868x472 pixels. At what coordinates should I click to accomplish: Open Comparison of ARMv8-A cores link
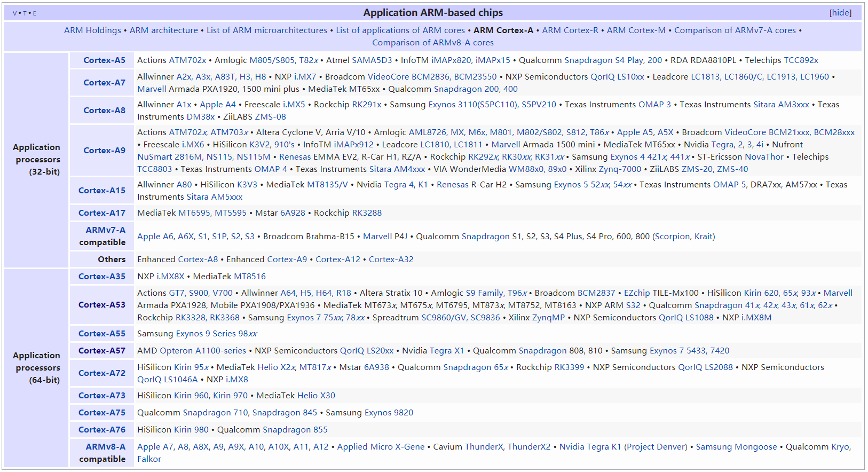pyautogui.click(x=433, y=43)
